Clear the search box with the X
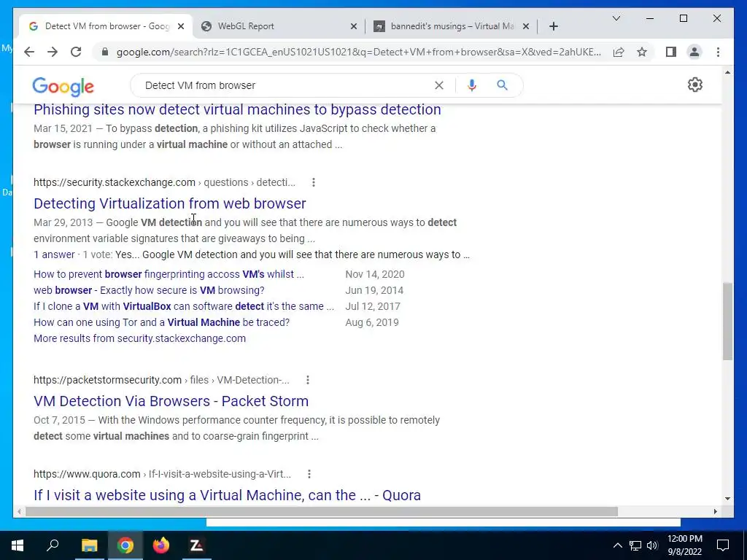The image size is (747, 560). 438,85
